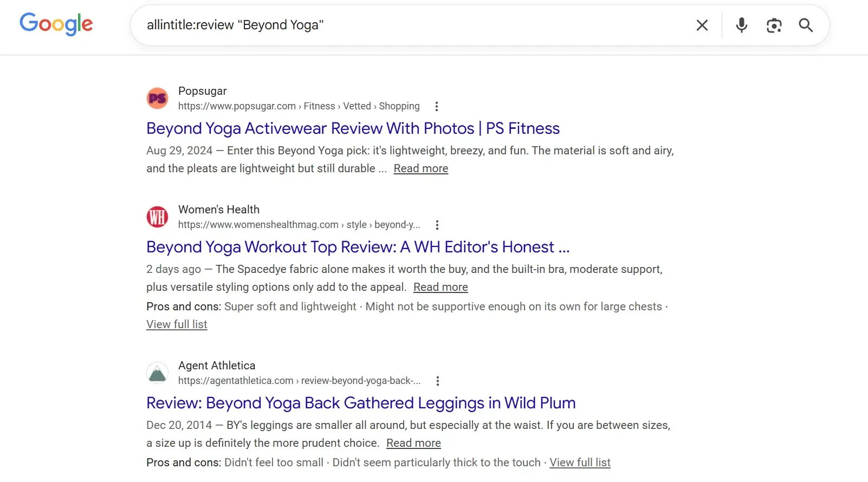Open the three-dot menu on the Popsugar result
This screenshot has width=868, height=482.
coord(437,106)
